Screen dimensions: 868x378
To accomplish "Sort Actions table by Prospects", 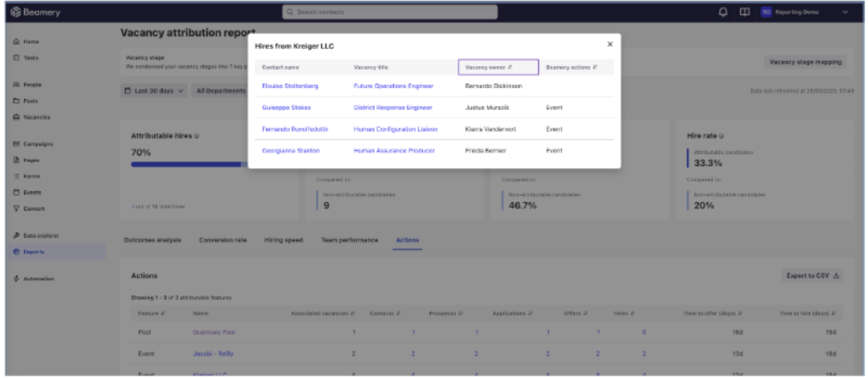I will tap(446, 313).
